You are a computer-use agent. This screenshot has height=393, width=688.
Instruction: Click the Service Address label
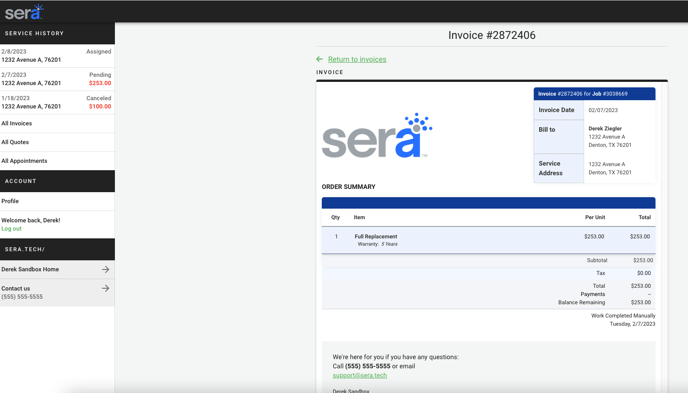[550, 168]
